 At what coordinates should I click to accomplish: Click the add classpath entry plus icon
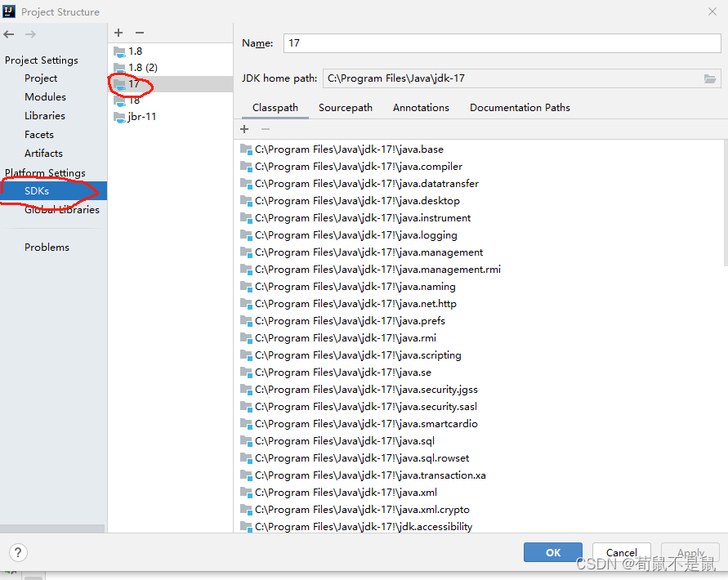[243, 129]
